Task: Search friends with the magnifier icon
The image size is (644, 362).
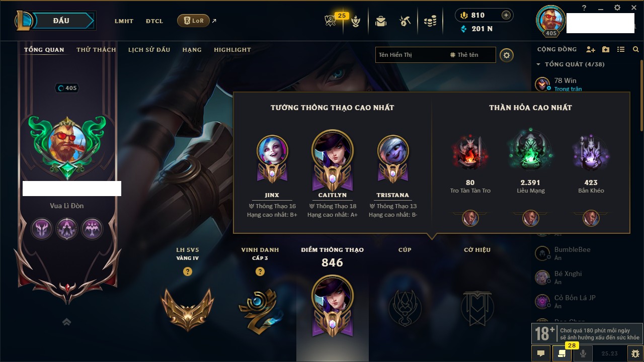Action: coord(636,49)
